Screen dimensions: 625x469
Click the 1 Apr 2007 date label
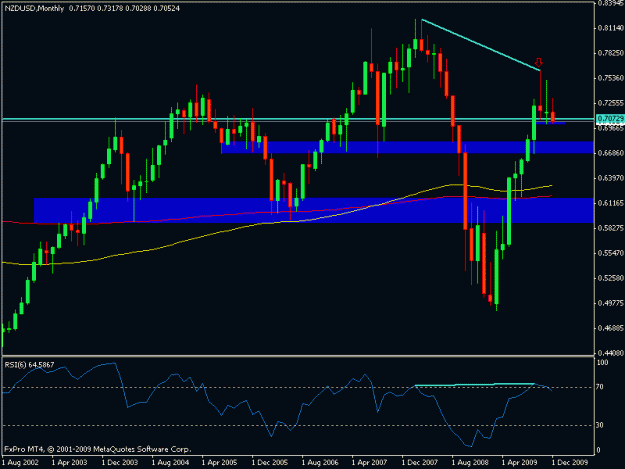pos(369,463)
